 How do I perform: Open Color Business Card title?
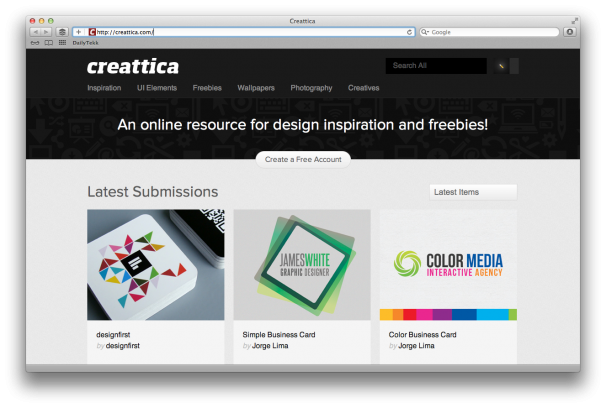[x=422, y=335]
